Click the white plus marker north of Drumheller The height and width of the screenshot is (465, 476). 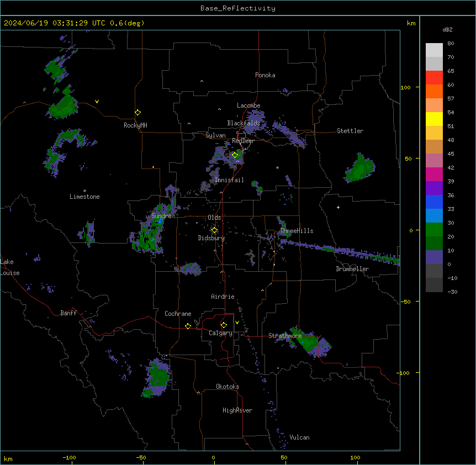point(338,207)
